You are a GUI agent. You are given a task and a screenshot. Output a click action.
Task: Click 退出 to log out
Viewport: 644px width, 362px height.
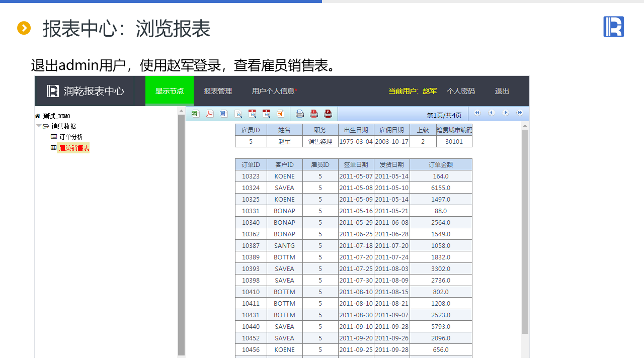(502, 91)
